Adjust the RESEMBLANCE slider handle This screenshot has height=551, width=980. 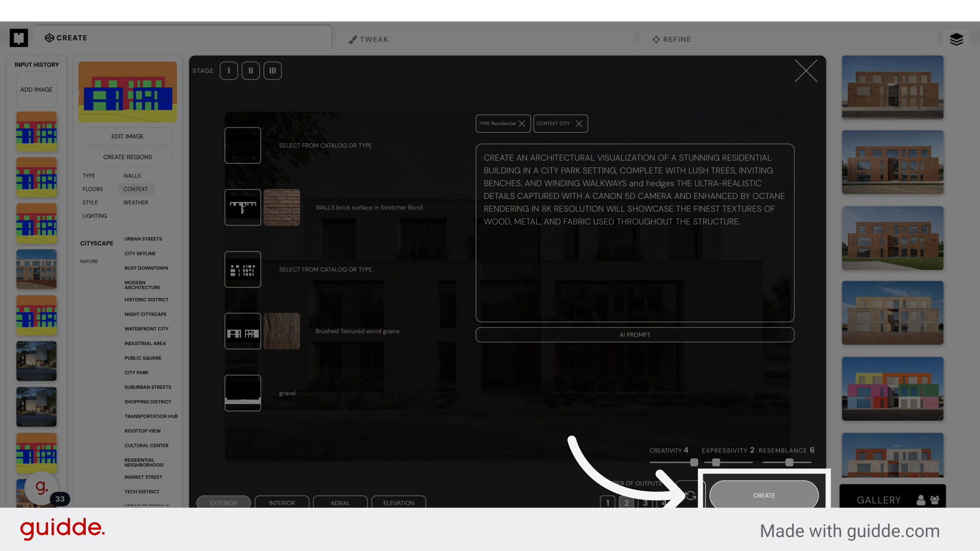tap(790, 462)
